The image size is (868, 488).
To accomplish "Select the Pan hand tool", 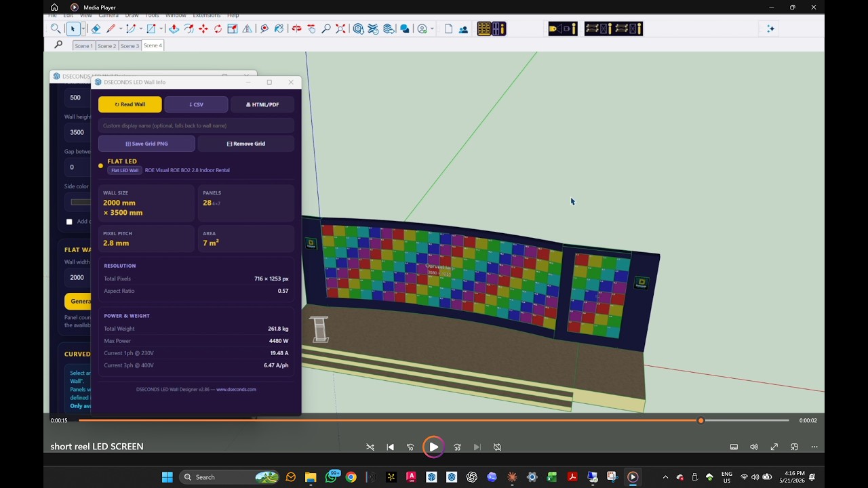I will click(x=311, y=28).
